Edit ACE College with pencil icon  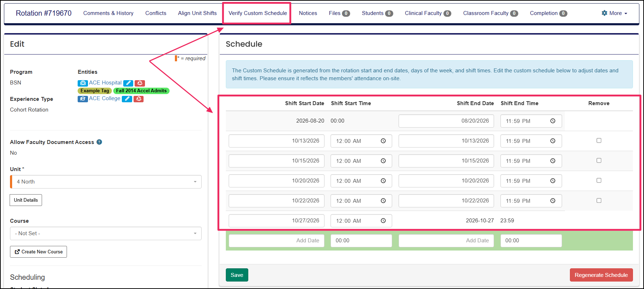point(127,99)
